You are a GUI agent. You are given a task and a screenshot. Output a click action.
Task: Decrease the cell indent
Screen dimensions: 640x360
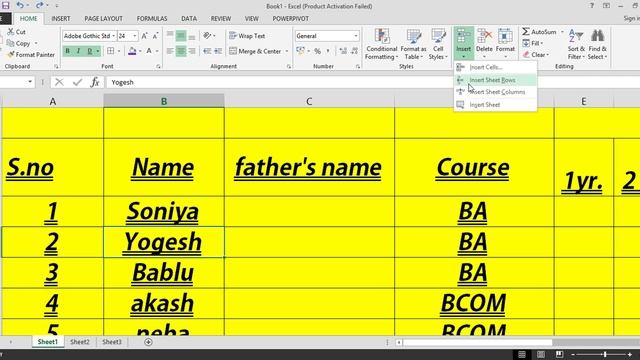[207, 51]
